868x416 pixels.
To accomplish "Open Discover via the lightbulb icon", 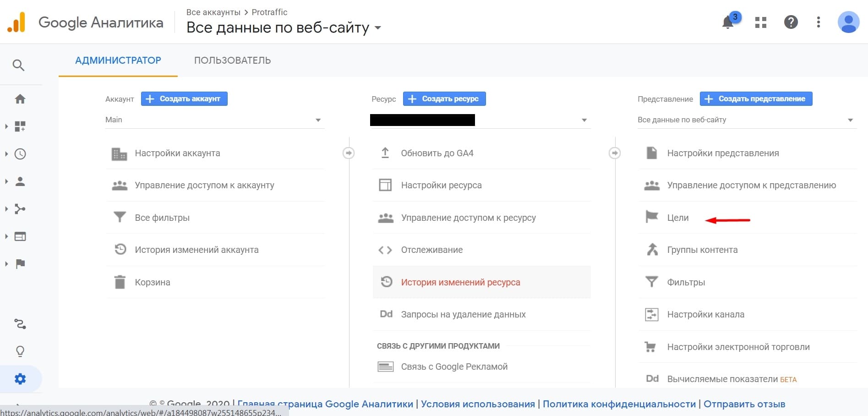I will click(20, 351).
